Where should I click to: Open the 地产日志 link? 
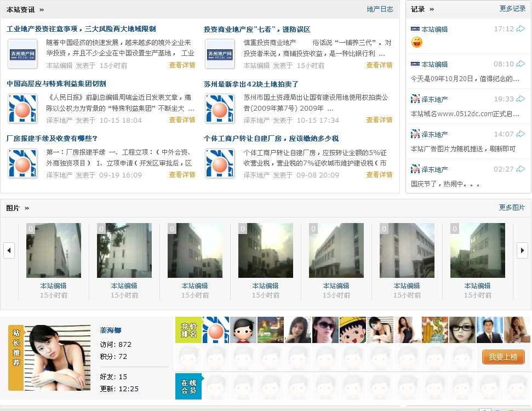click(380, 9)
